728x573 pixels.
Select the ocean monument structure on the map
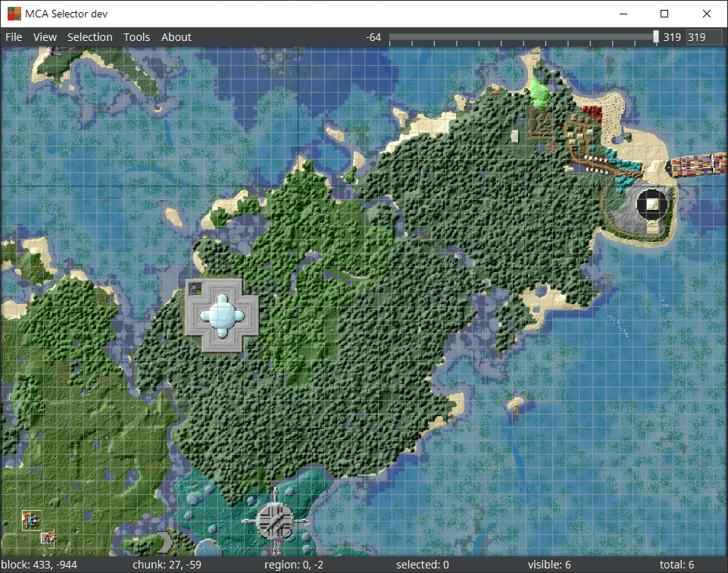click(221, 315)
